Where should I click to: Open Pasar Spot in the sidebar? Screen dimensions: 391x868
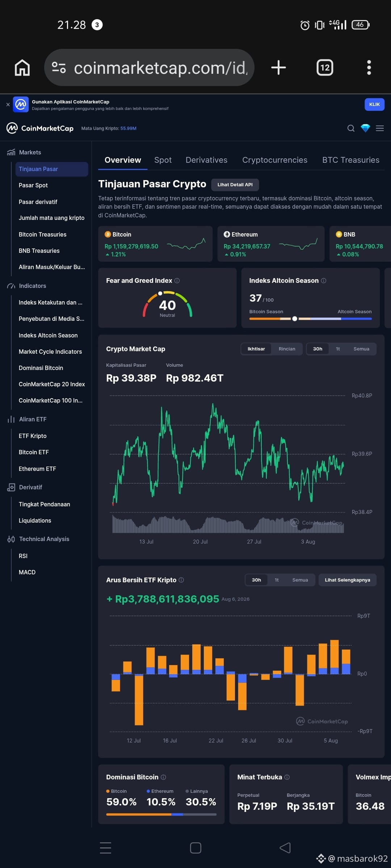[33, 185]
